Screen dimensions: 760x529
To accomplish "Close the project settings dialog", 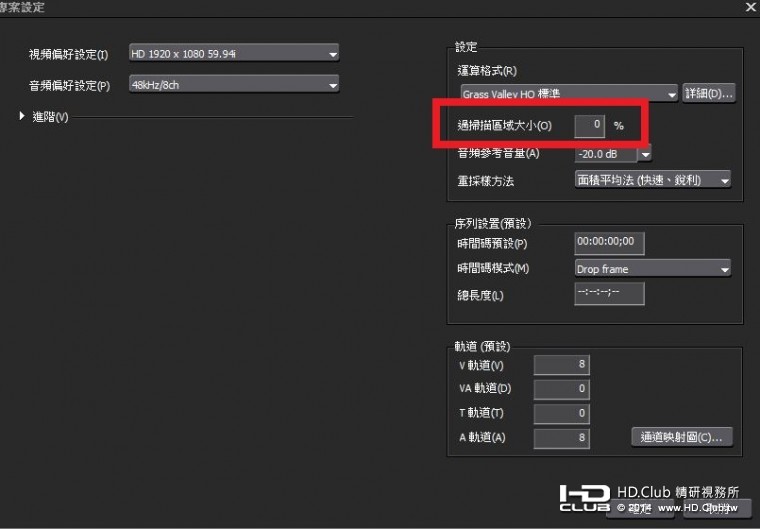I will 751,7.
